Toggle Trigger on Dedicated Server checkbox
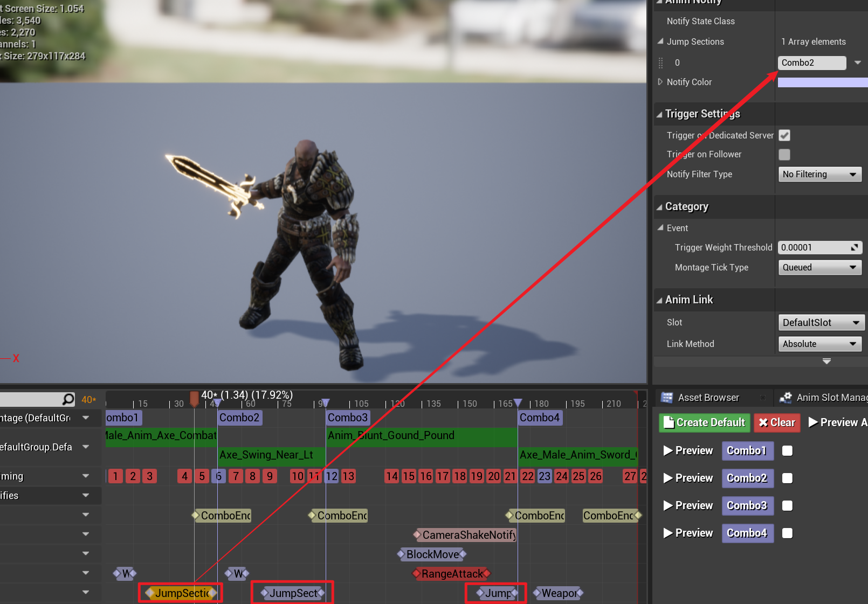Screen dimensions: 868x604 pyautogui.click(x=784, y=135)
